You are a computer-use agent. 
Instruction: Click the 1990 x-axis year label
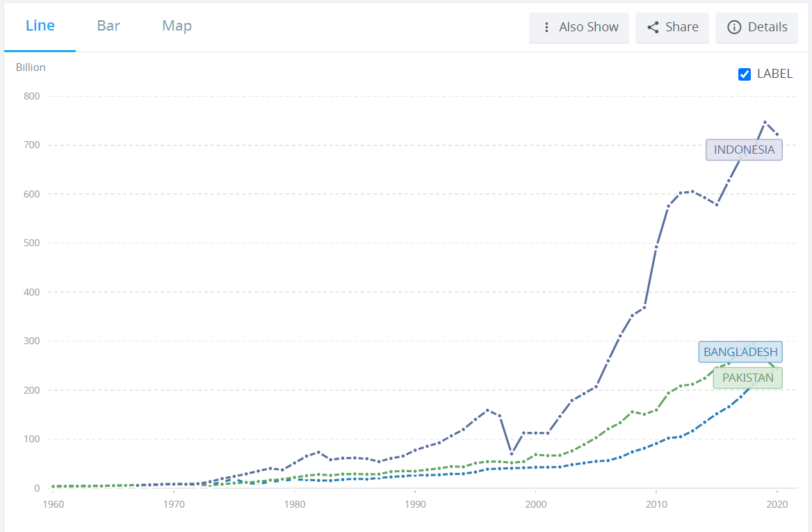[415, 504]
